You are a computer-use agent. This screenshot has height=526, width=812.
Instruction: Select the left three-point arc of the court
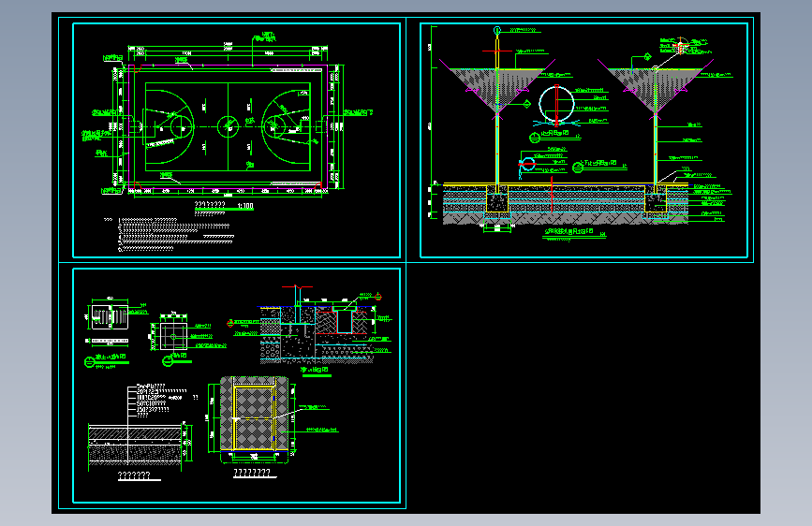(x=170, y=126)
